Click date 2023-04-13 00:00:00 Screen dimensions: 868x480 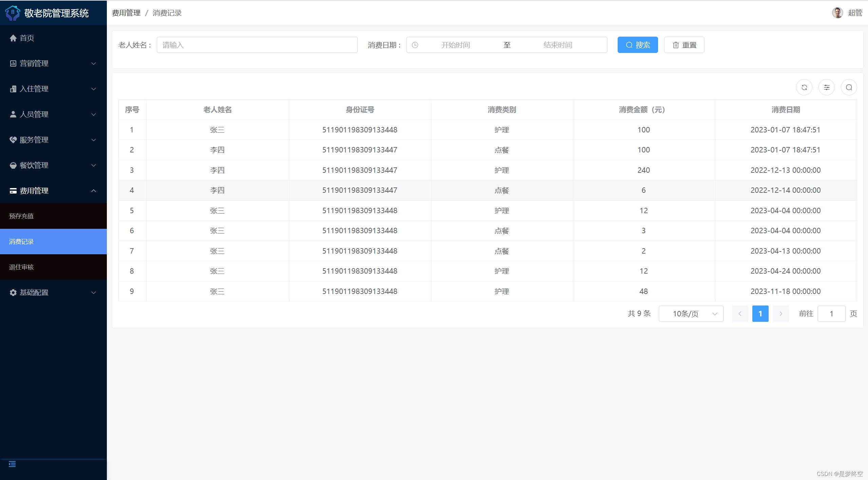pos(786,251)
